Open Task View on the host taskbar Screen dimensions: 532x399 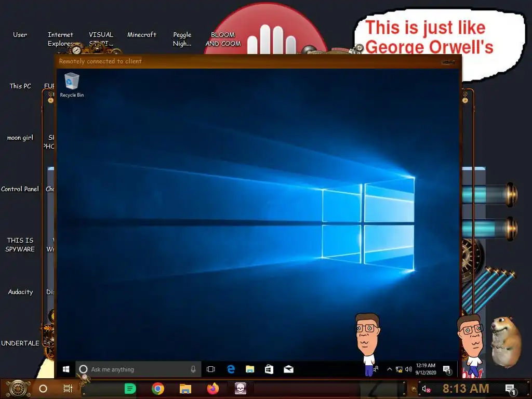68,389
